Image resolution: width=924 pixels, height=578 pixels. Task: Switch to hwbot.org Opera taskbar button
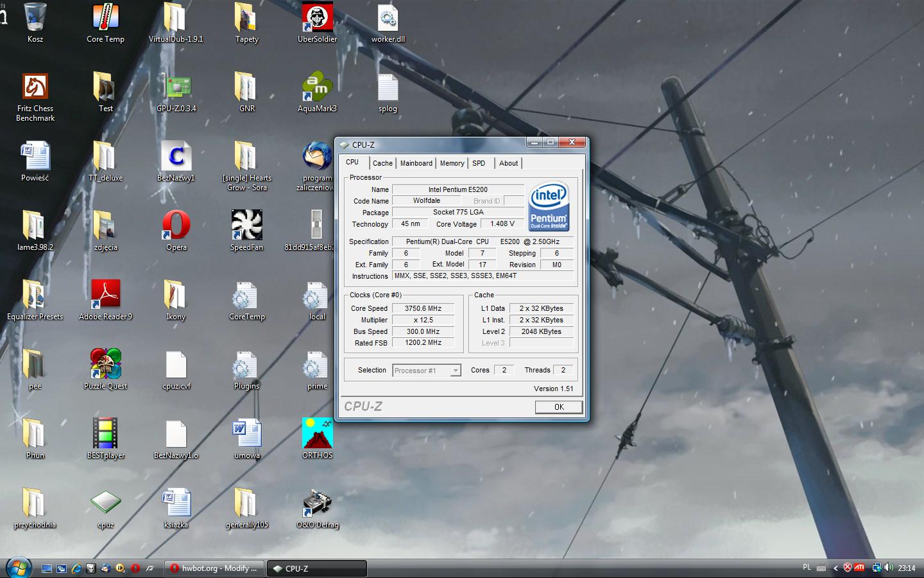(x=214, y=568)
